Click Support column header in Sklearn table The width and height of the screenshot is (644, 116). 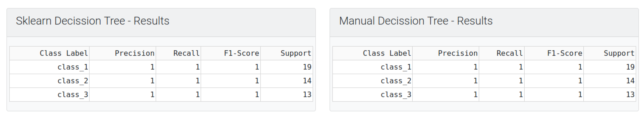coord(296,53)
